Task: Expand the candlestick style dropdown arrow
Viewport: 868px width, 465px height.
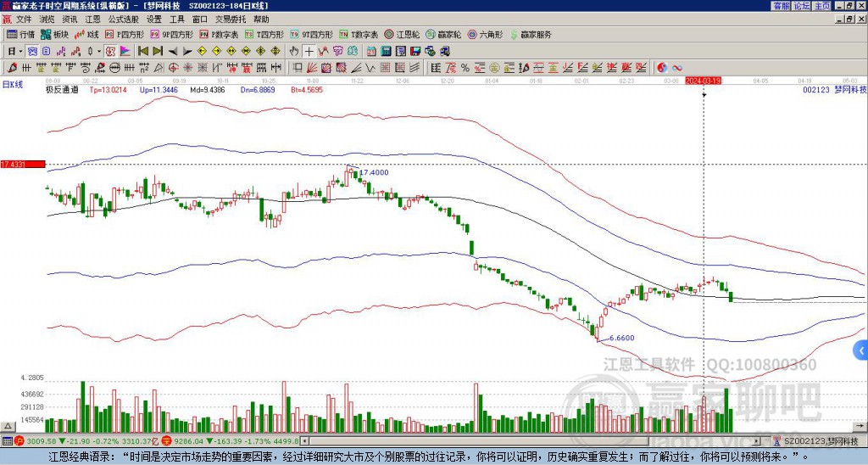Action: tap(99, 52)
